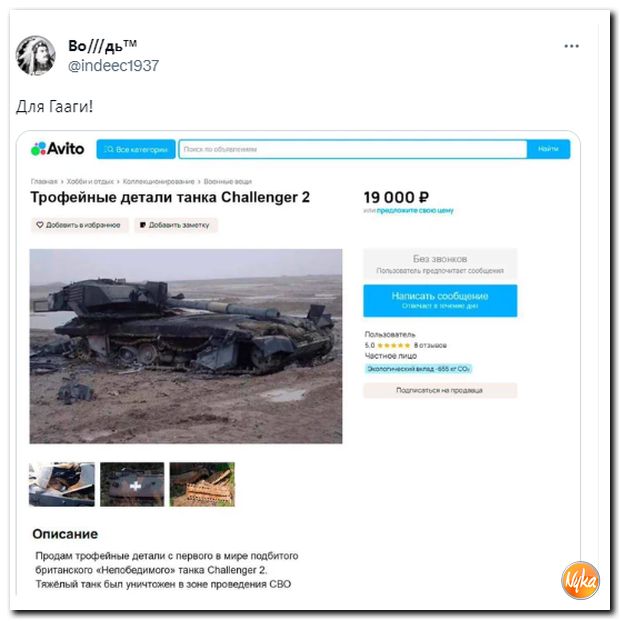The height and width of the screenshot is (621, 621).
Task: Select the third thumbnail with rusty parts
Action: (202, 484)
